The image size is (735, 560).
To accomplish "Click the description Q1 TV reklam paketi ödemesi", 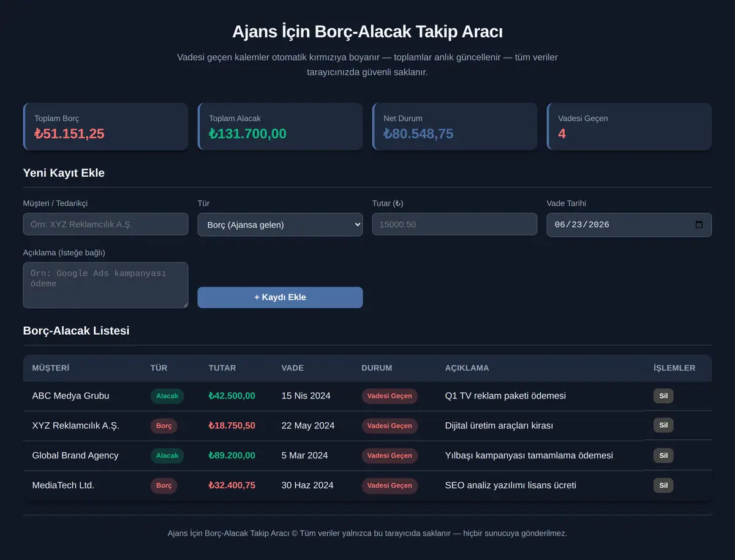I will coord(505,396).
